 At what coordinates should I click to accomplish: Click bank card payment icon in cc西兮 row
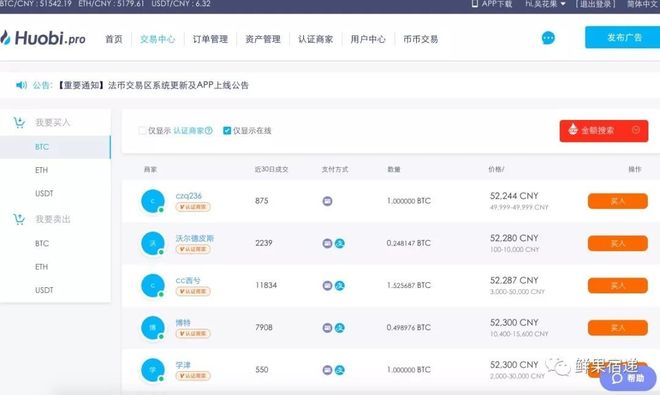point(327,286)
